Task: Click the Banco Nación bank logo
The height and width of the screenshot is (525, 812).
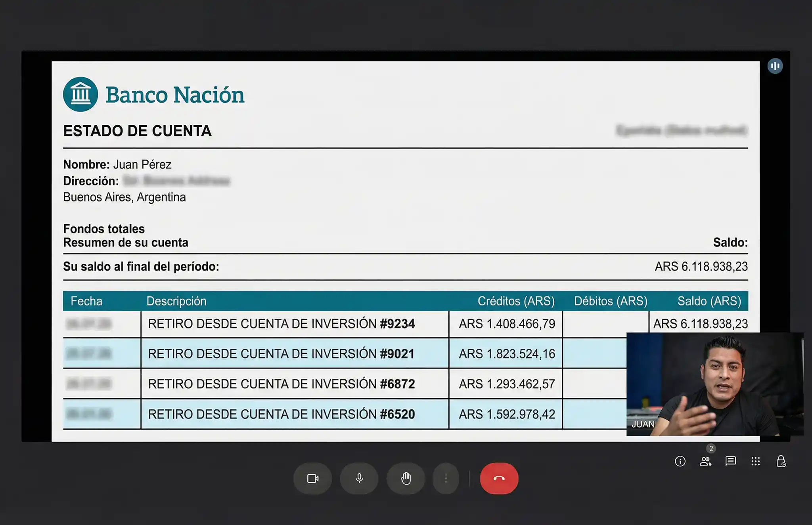Action: pyautogui.click(x=80, y=94)
